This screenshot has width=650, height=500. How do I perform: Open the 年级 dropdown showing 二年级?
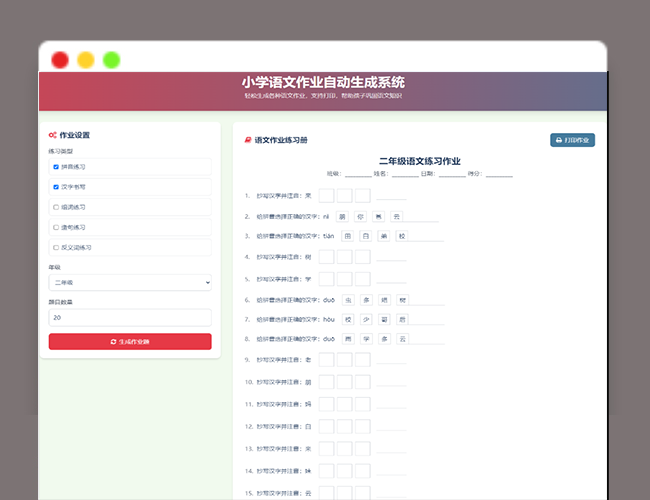point(130,282)
